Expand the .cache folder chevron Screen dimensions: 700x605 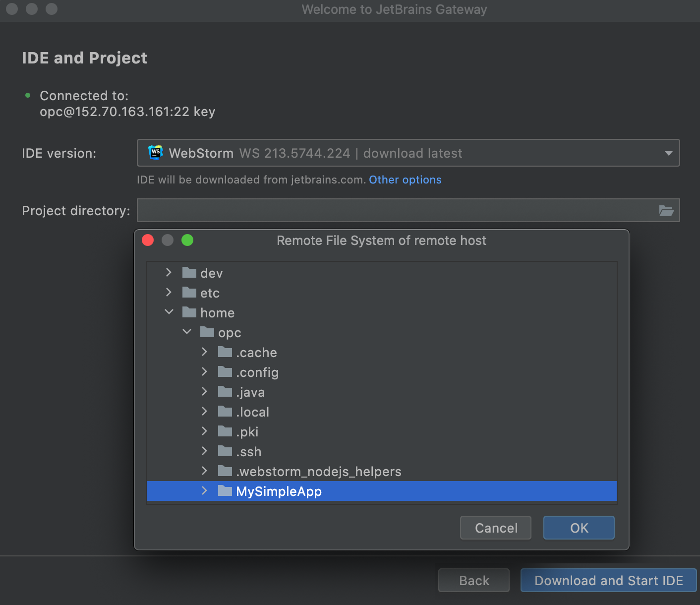click(x=204, y=352)
